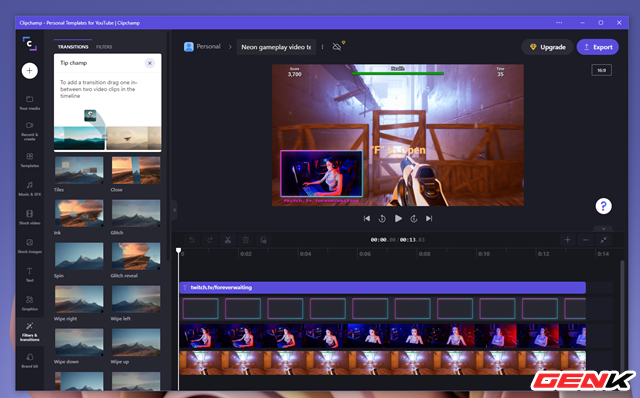
Task: Open the window title bar more options
Action: tap(559, 23)
